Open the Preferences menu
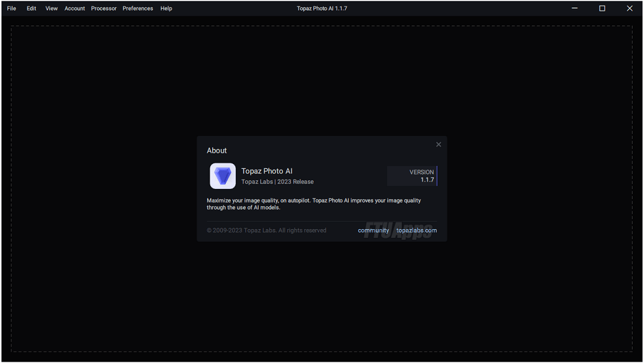The image size is (644, 363). pyautogui.click(x=138, y=8)
